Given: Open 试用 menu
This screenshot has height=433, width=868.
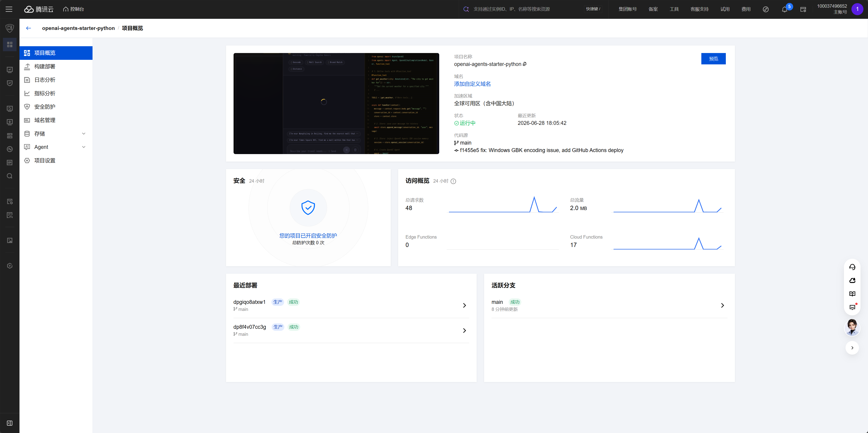Looking at the screenshot, I should click(x=725, y=9).
